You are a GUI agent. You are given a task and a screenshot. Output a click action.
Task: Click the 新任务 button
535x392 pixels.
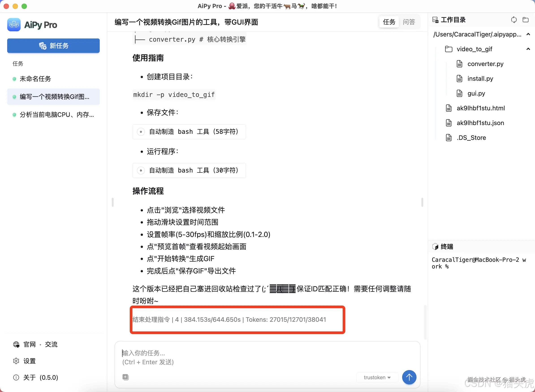(x=53, y=46)
